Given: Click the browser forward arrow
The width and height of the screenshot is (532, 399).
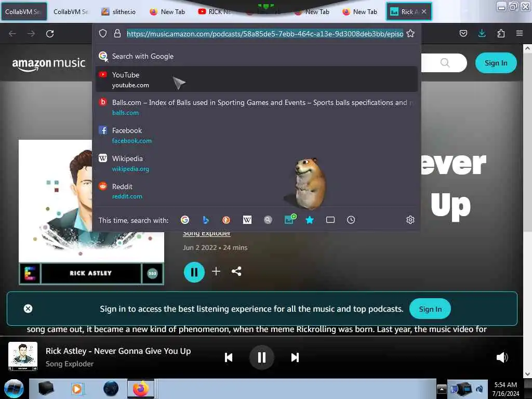Looking at the screenshot, I should [31, 34].
